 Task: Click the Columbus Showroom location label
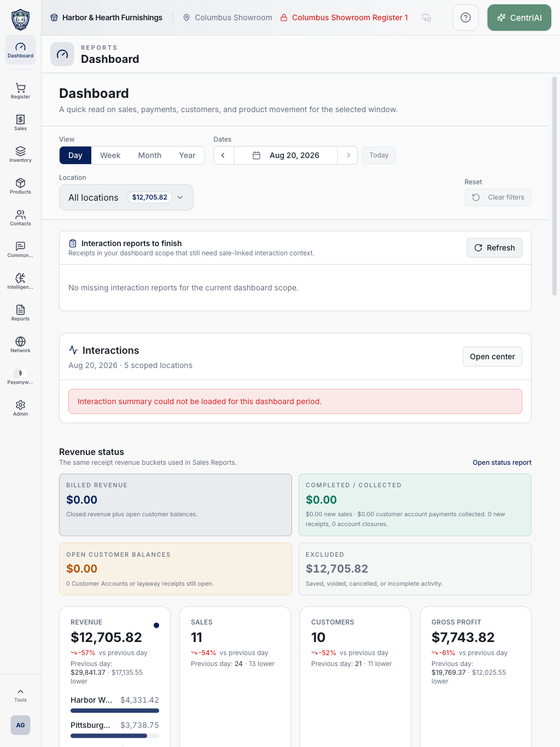click(x=234, y=17)
